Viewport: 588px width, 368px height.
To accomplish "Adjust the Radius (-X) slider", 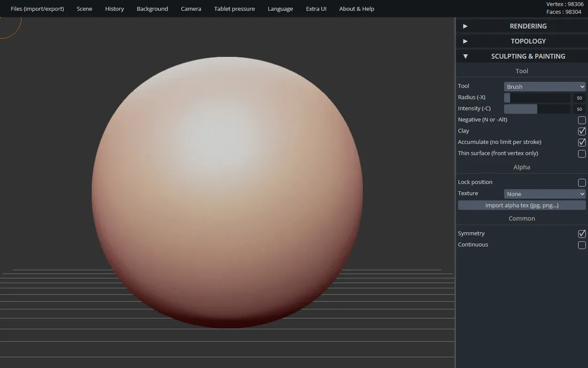I will point(537,98).
